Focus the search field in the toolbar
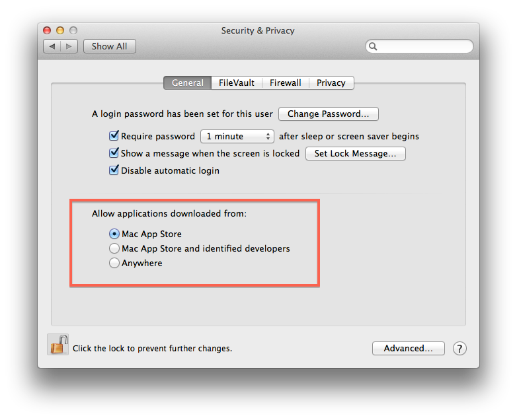 (419, 46)
